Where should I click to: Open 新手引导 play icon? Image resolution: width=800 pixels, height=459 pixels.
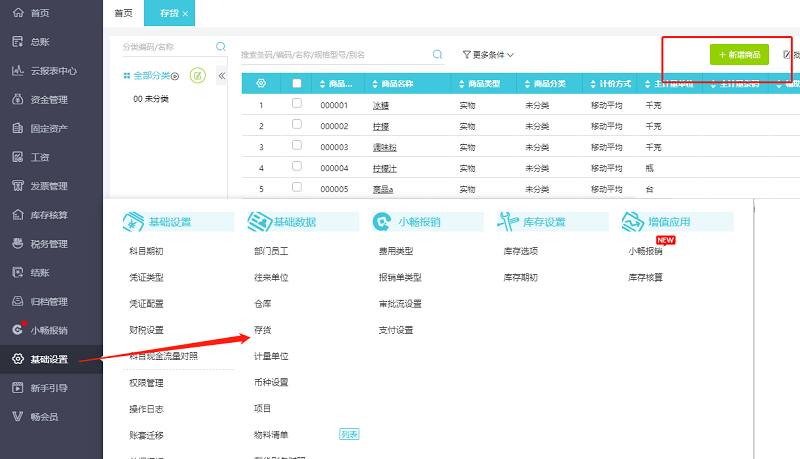pyautogui.click(x=18, y=388)
